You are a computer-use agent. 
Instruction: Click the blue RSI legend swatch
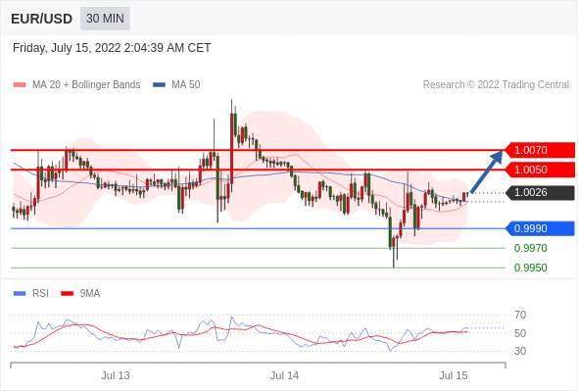20,294
